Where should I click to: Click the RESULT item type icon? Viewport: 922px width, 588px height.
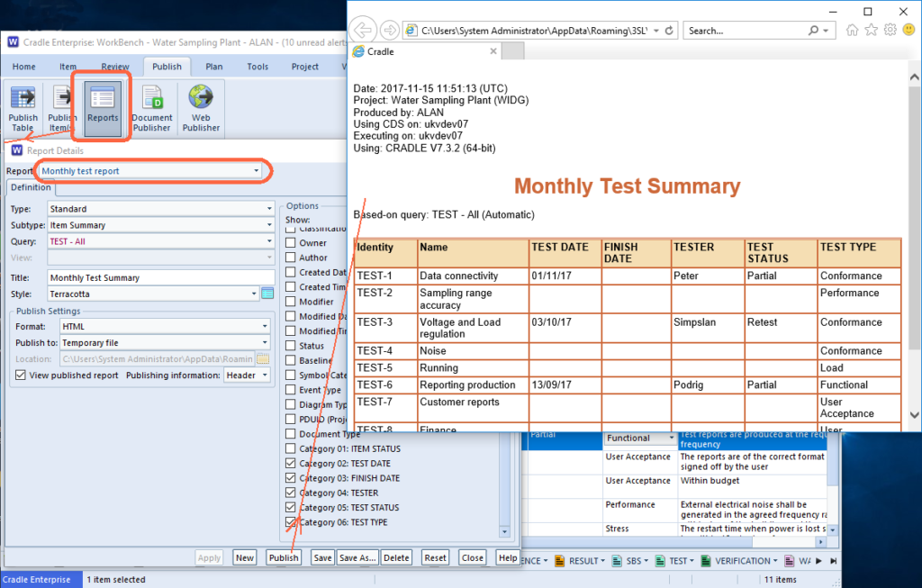point(559,561)
